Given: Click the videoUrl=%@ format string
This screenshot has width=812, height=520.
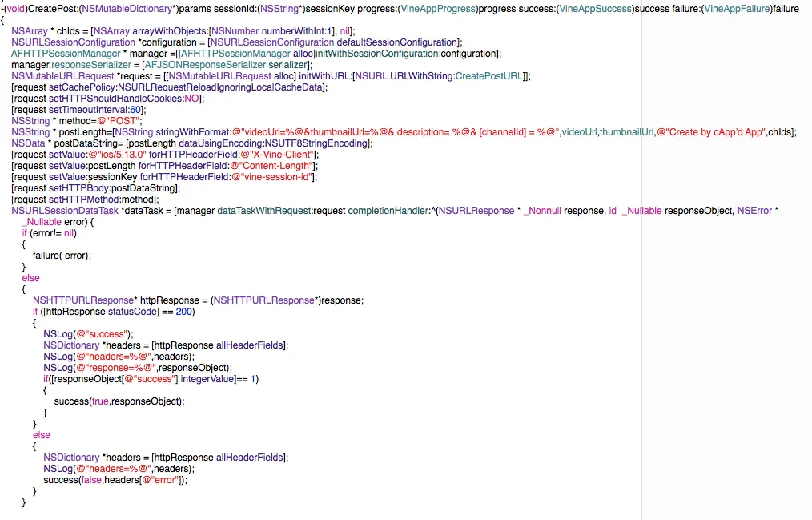Looking at the screenshot, I should 396,132.
